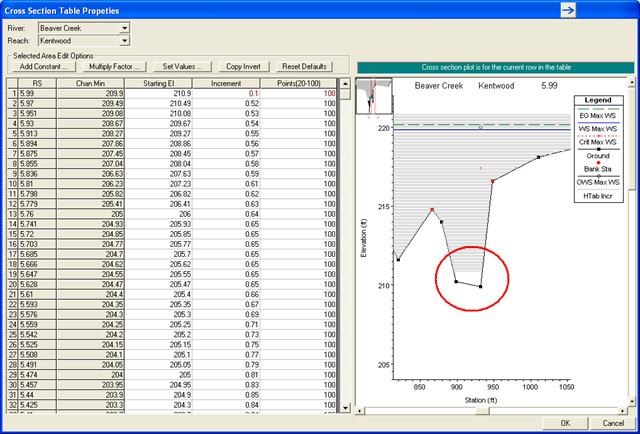Image resolution: width=640 pixels, height=434 pixels.
Task: Select Increment cell 0.81
Action: (x=226, y=374)
